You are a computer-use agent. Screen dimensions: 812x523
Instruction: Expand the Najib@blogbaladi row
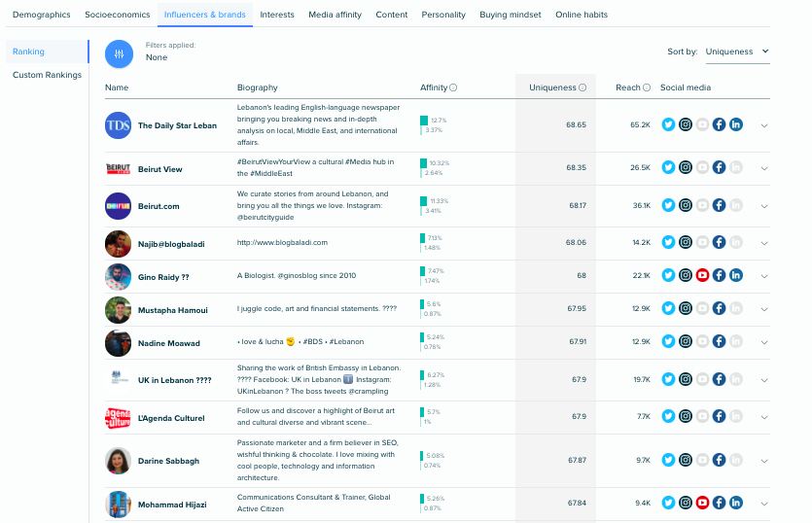(x=764, y=243)
